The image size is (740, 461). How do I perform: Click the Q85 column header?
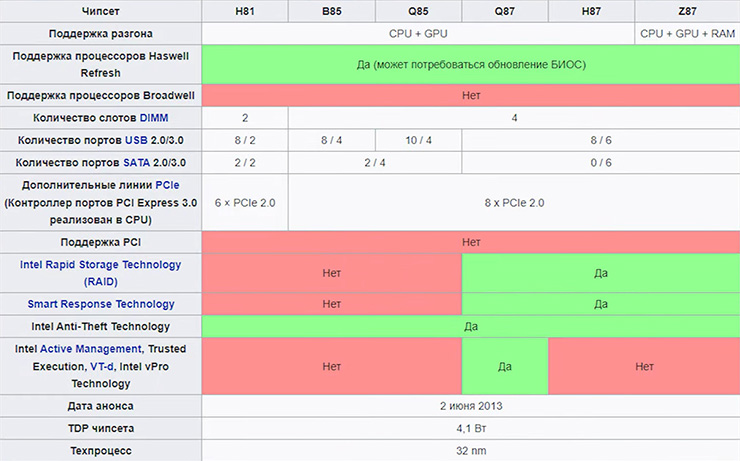[418, 11]
